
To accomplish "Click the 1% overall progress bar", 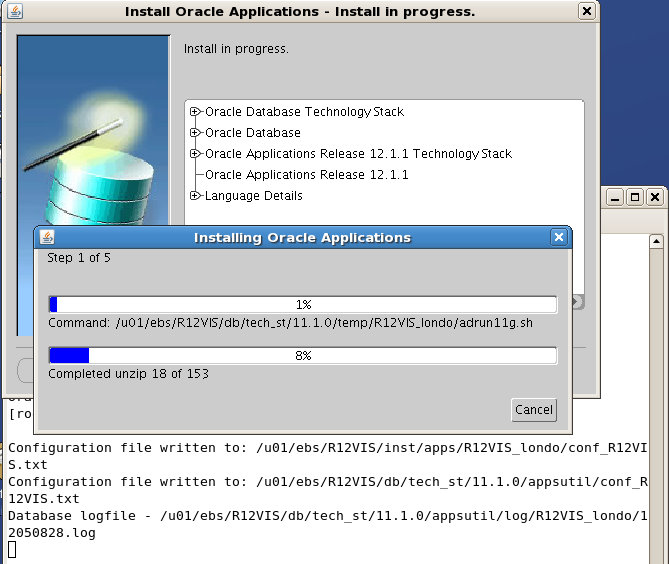I will pos(303,305).
